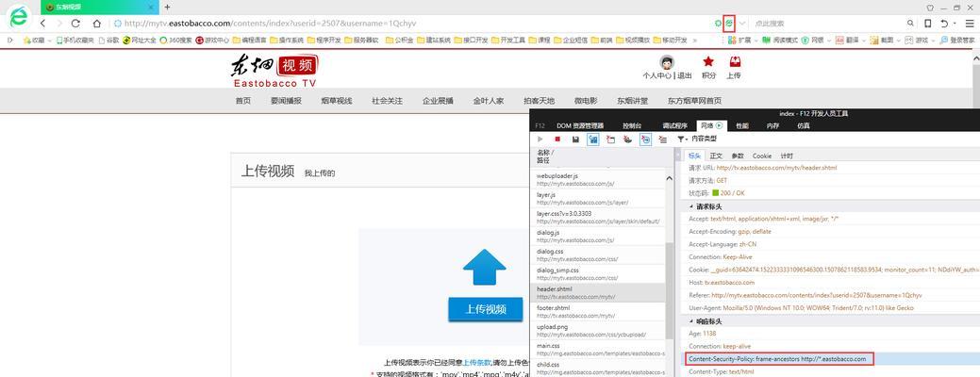The height and width of the screenshot is (377, 980).
Task: Go back with the browser back arrow
Action: point(42,24)
